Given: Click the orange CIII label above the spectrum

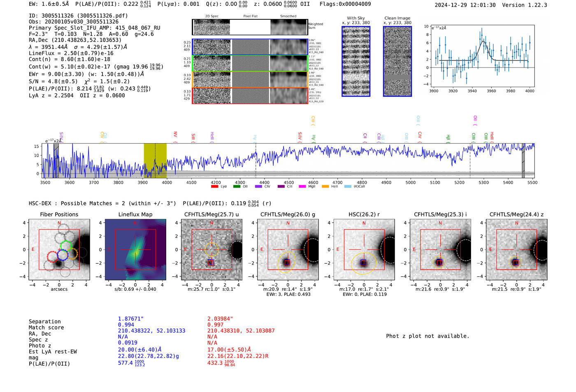Looking at the screenshot, I should 313,121.
